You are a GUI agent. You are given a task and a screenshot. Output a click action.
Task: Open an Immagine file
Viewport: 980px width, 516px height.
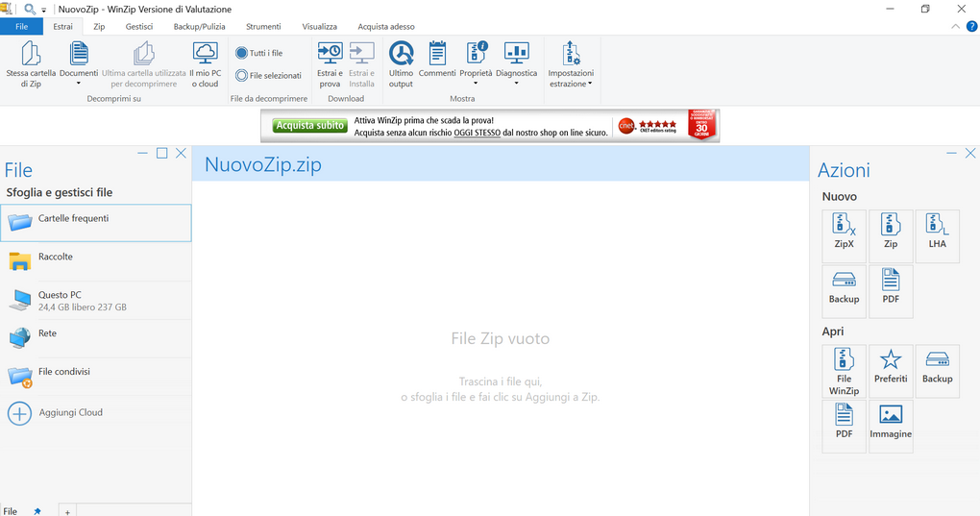click(x=891, y=426)
